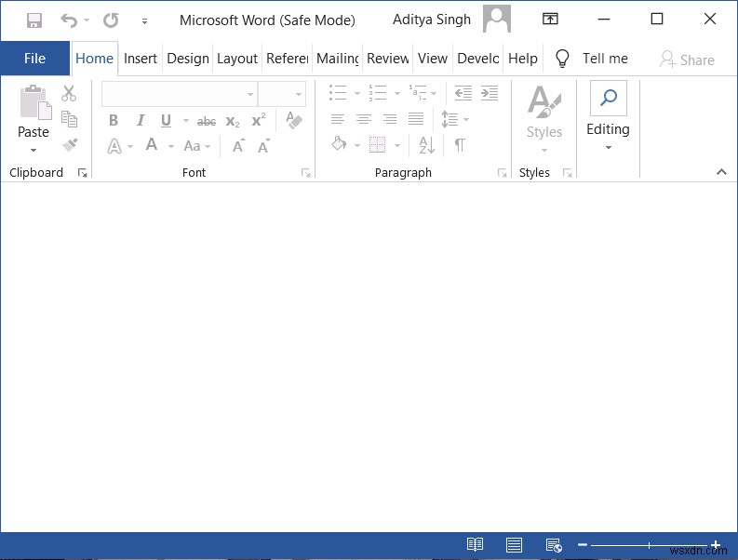Image resolution: width=738 pixels, height=560 pixels.
Task: Toggle Bold formatting
Action: 114,120
